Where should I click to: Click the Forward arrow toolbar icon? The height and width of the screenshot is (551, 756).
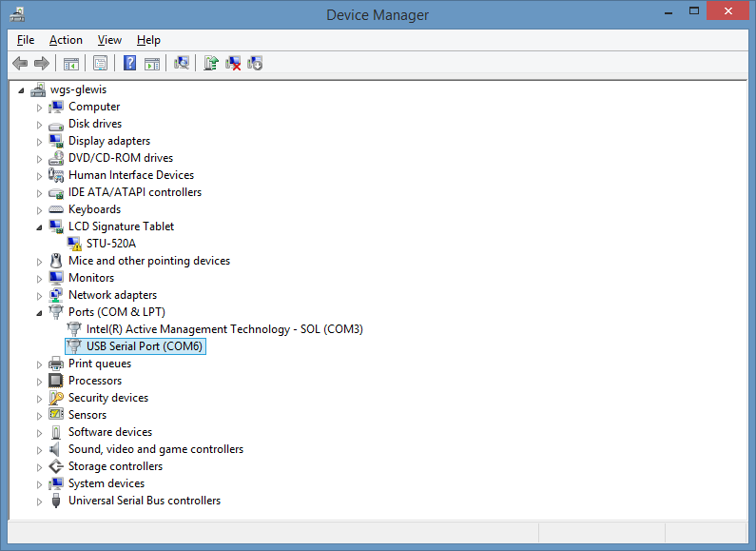[42, 63]
